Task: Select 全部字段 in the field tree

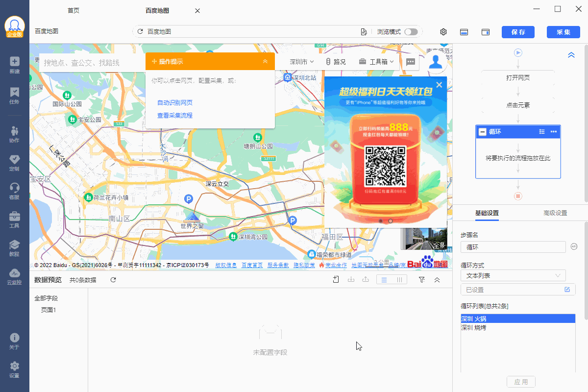Action: [46, 298]
